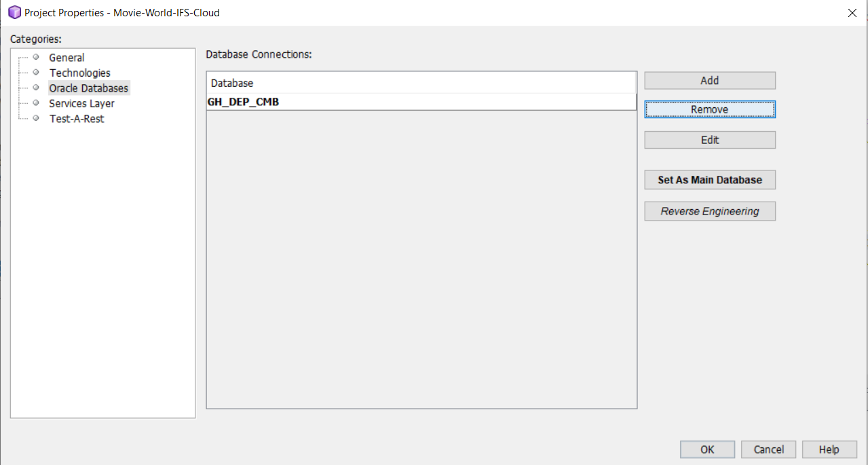Screen dimensions: 868x465
Task: Click Cancel to discard changes
Action: [x=768, y=449]
